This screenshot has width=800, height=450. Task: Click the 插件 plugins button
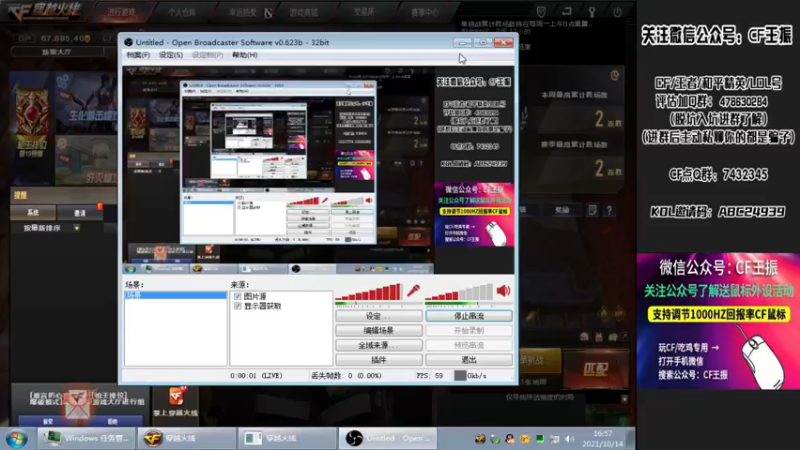(379, 360)
